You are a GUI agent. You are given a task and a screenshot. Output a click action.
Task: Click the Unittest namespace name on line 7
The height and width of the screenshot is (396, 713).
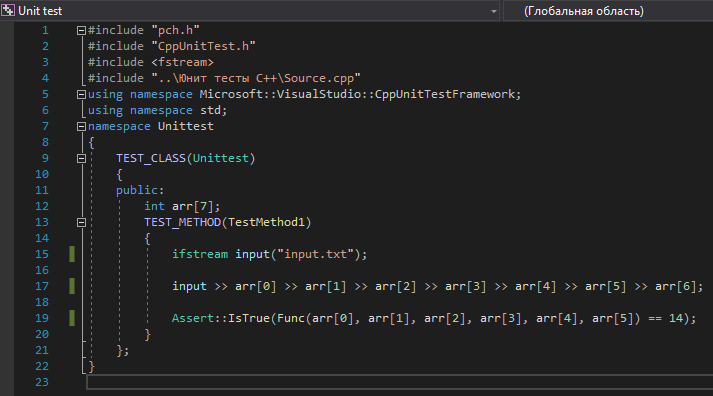(186, 126)
